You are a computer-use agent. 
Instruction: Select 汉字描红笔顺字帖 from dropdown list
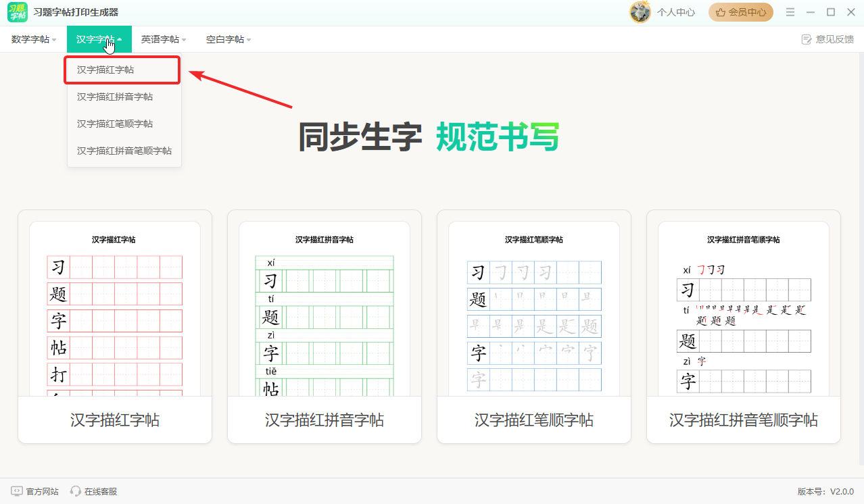124,124
